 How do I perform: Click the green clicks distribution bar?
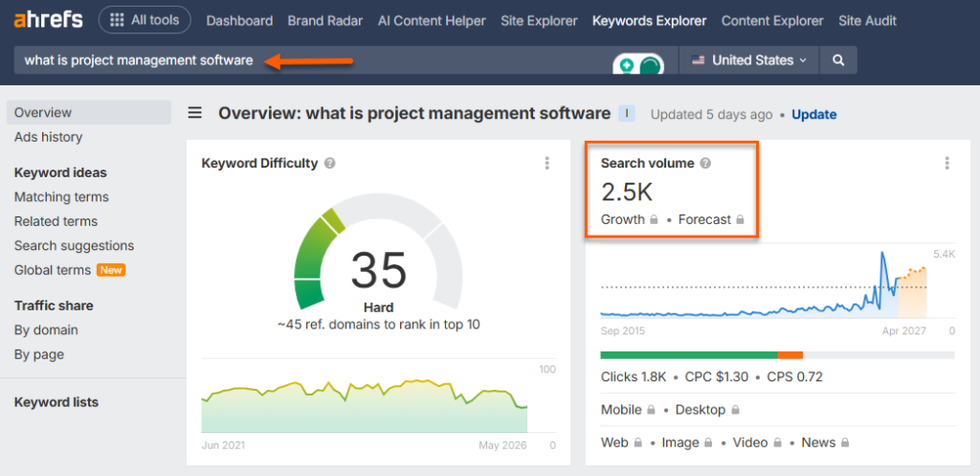[689, 355]
